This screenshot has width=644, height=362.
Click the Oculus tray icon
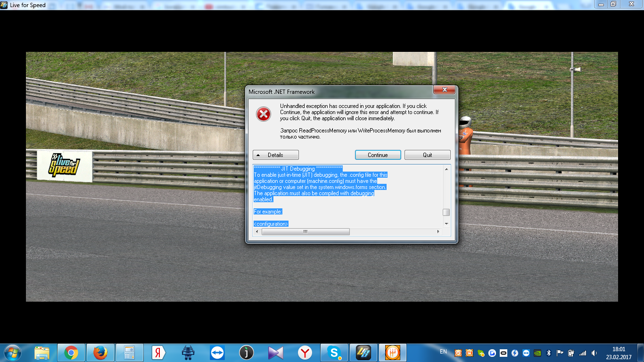[503, 353]
